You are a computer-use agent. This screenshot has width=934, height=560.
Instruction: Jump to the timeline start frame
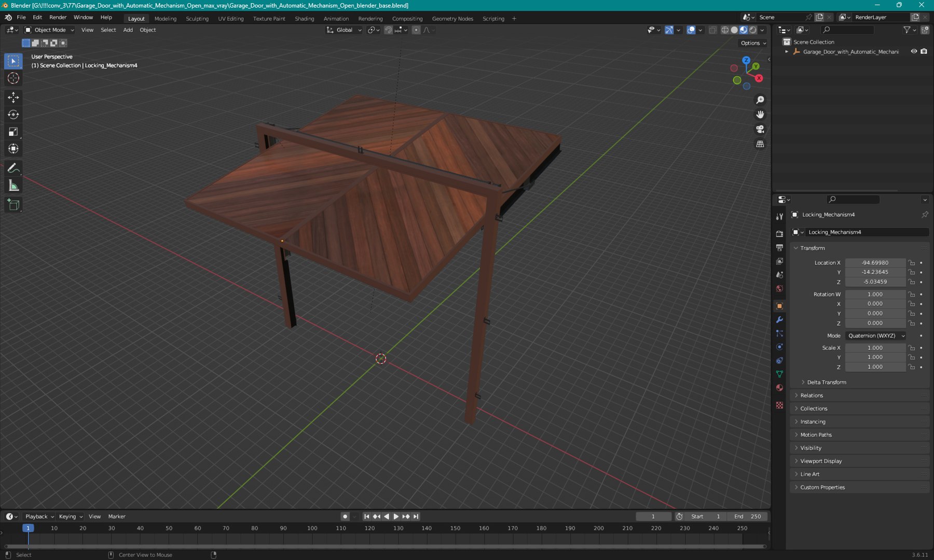pyautogui.click(x=367, y=516)
